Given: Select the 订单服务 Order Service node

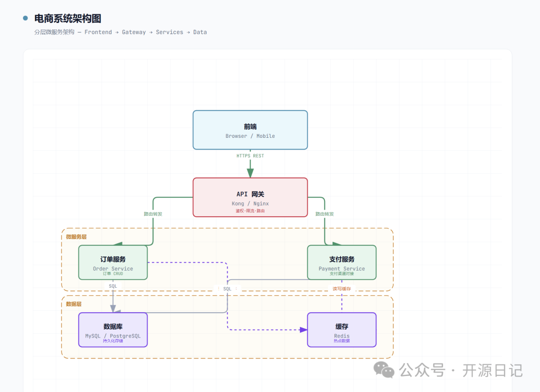Looking at the screenshot, I should 113,262.
